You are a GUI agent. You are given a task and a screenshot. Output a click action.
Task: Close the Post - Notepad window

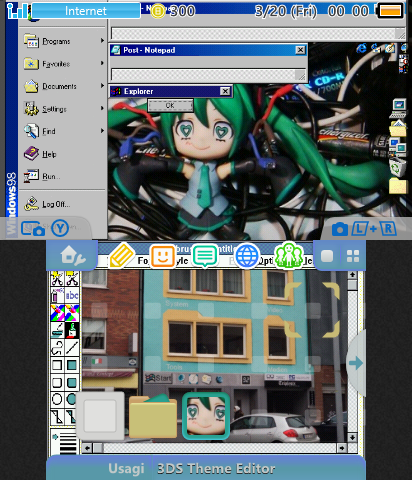300,50
